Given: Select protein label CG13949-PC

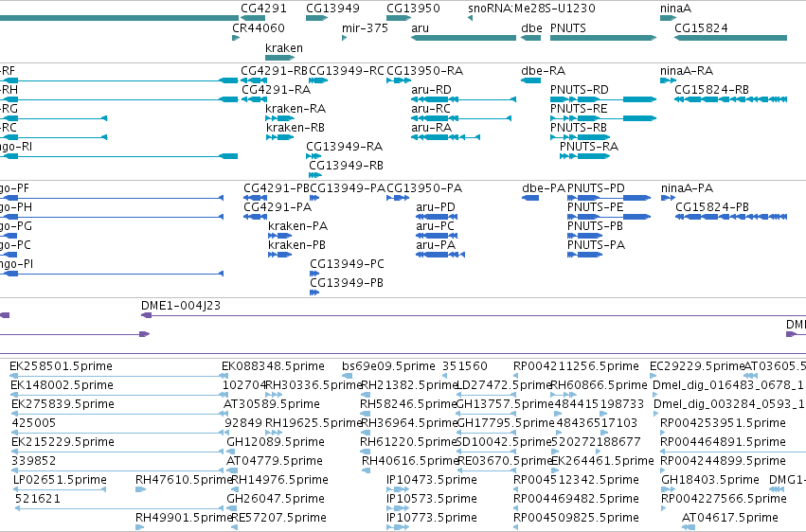Looking at the screenshot, I should pyautogui.click(x=347, y=264).
